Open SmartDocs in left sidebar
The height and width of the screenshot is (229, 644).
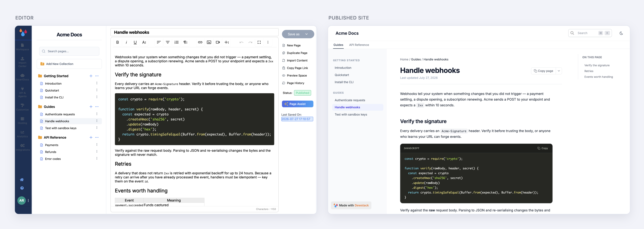[23, 77]
